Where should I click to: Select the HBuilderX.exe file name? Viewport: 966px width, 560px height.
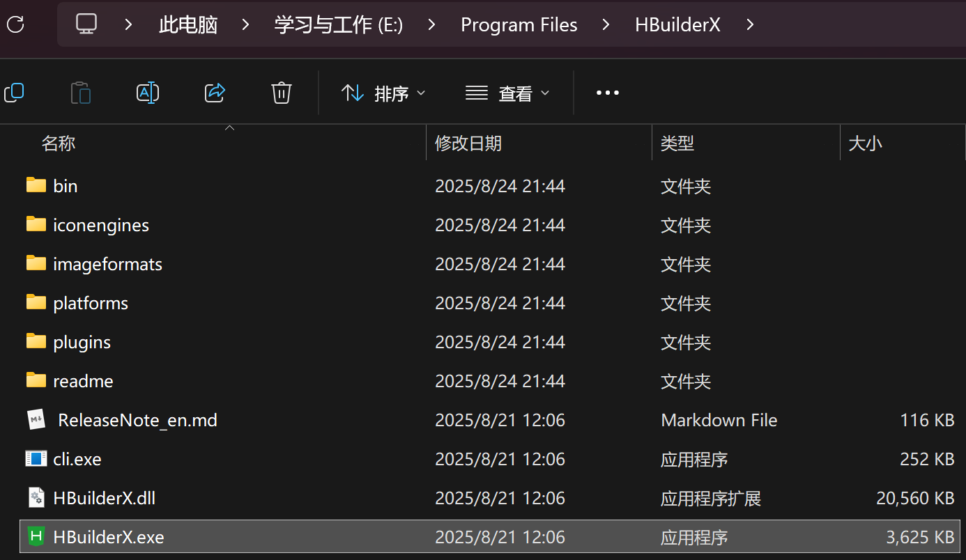point(109,537)
